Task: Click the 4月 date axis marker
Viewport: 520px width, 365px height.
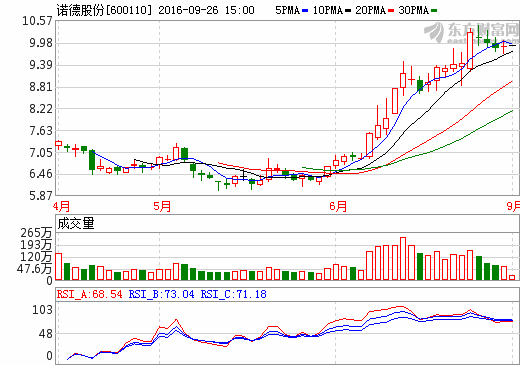Action: 62,206
